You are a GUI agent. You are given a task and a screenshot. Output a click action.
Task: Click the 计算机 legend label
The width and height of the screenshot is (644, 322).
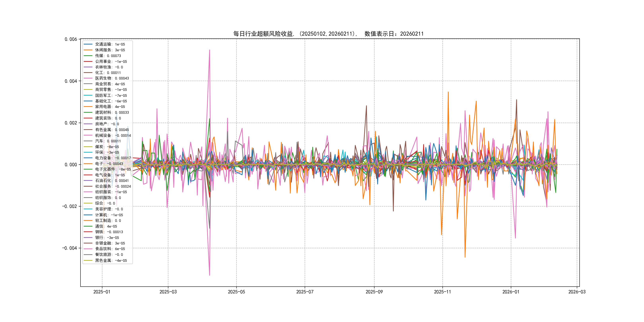pyautogui.click(x=109, y=215)
